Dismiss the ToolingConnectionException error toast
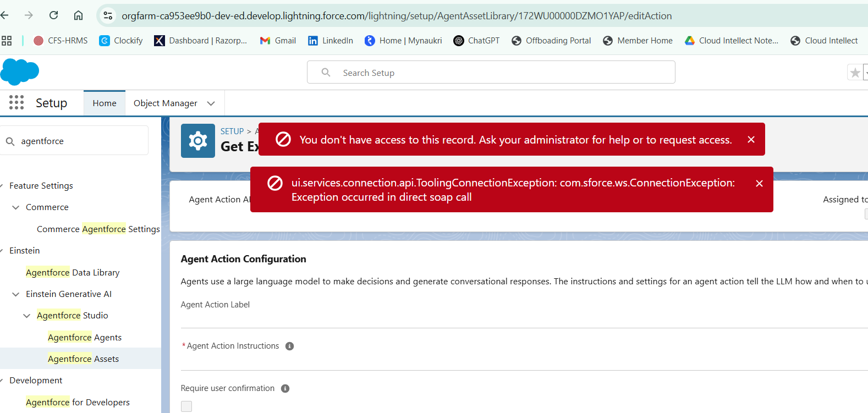The image size is (868, 413). click(x=759, y=184)
